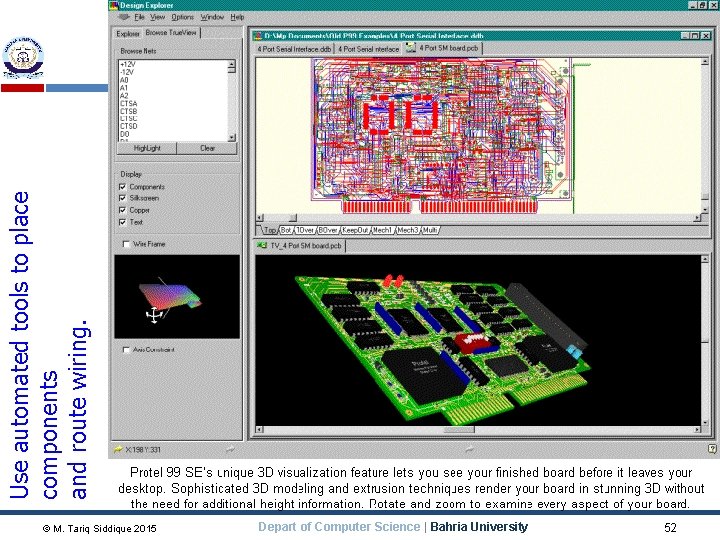Switch to 4 Port SM board.pcb tab

click(443, 48)
